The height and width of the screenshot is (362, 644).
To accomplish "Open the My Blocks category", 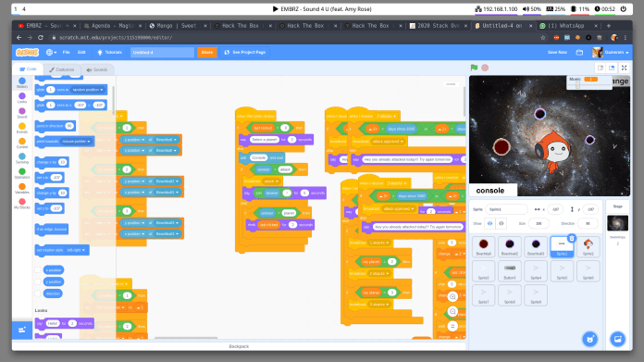I will coord(22,204).
